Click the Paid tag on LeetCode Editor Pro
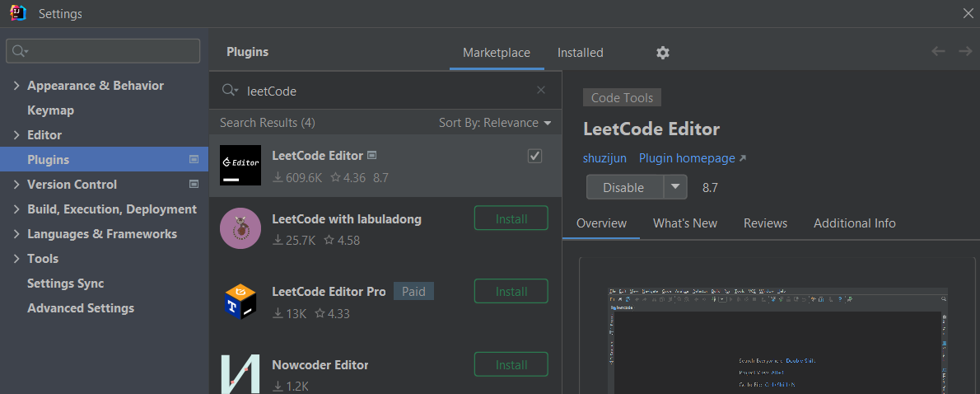 413,292
